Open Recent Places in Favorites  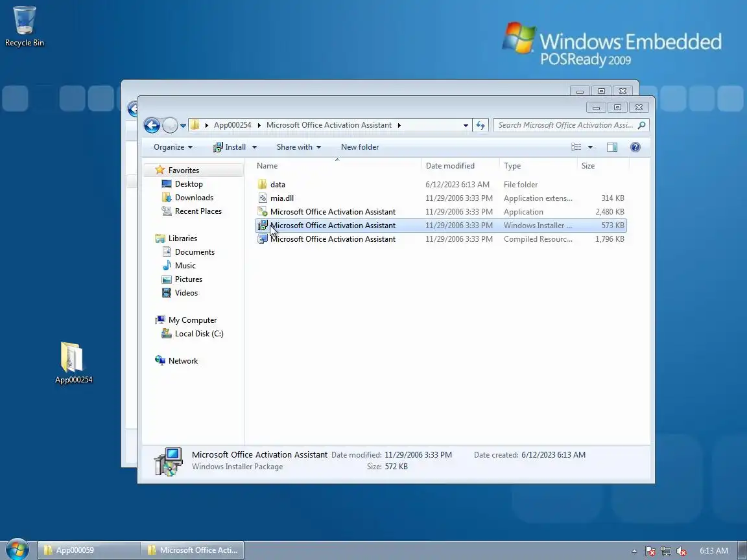198,211
